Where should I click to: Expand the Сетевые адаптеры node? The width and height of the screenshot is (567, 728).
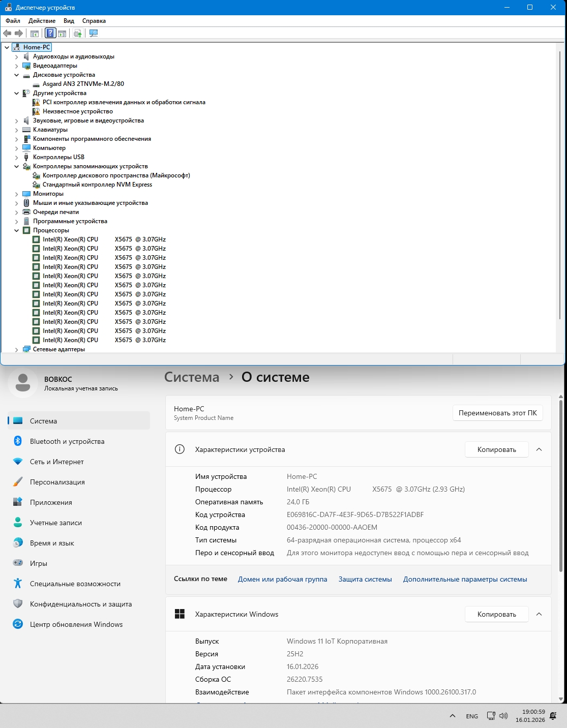(x=16, y=349)
